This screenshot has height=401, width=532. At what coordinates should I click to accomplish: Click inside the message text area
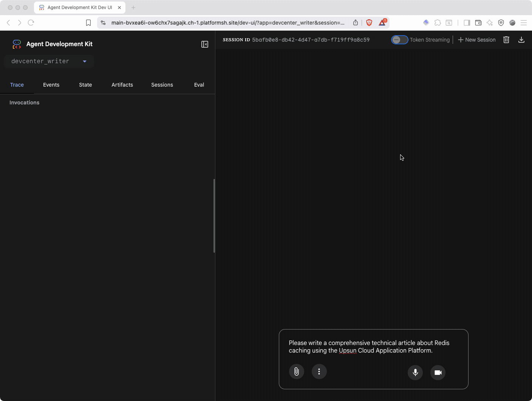point(373,347)
